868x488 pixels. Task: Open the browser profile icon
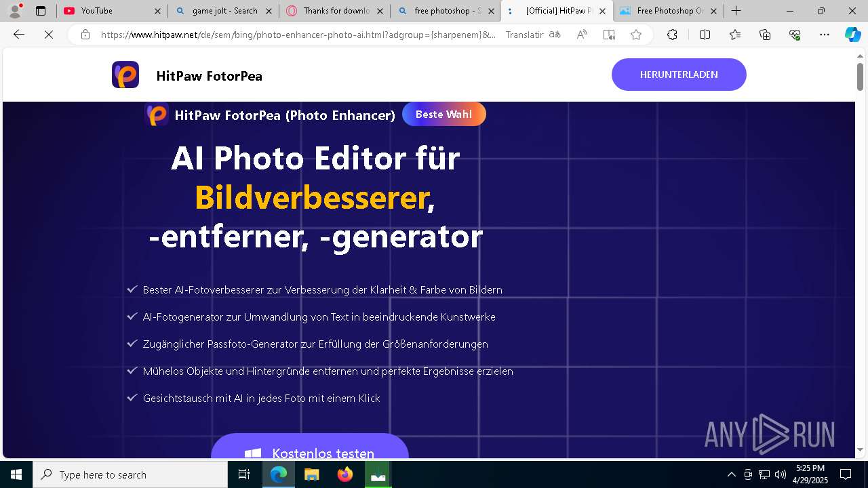pos(15,11)
